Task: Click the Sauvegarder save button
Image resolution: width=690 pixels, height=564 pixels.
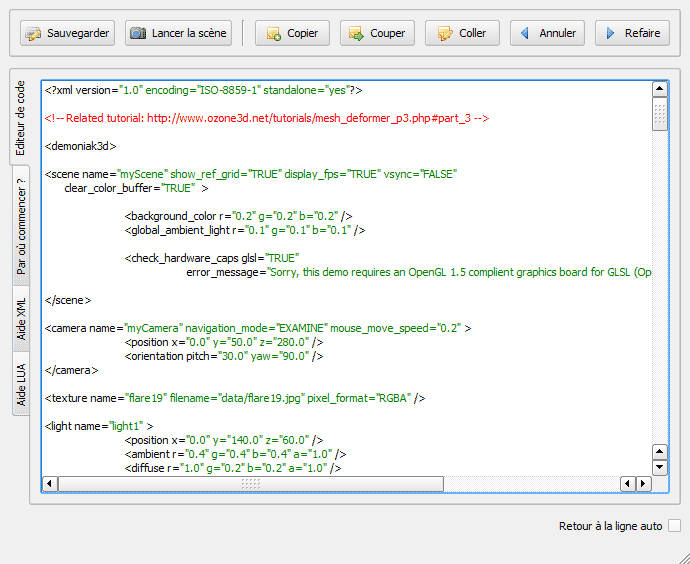Action: click(x=67, y=33)
